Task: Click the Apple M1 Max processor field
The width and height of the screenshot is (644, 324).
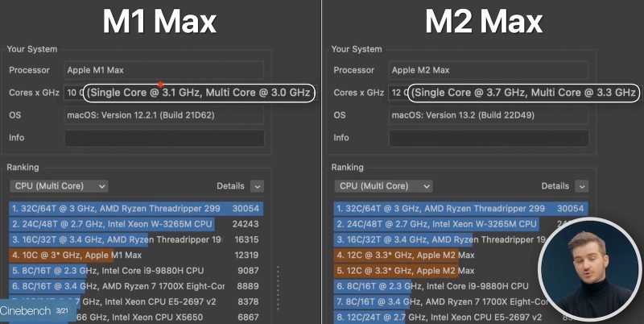Action: [164, 70]
